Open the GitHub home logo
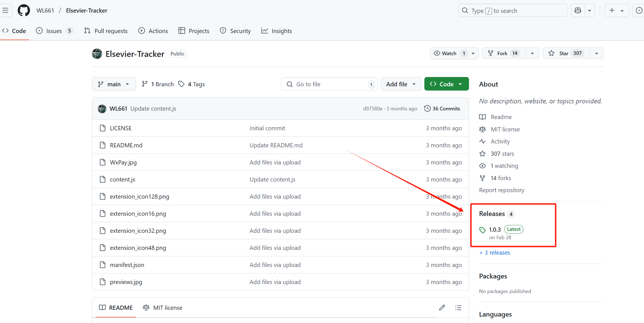Viewport: 644px width, 323px height. coord(24,11)
